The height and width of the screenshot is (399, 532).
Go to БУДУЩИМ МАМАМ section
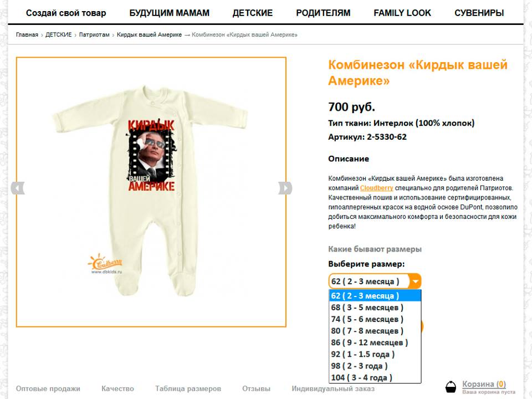pyautogui.click(x=170, y=13)
